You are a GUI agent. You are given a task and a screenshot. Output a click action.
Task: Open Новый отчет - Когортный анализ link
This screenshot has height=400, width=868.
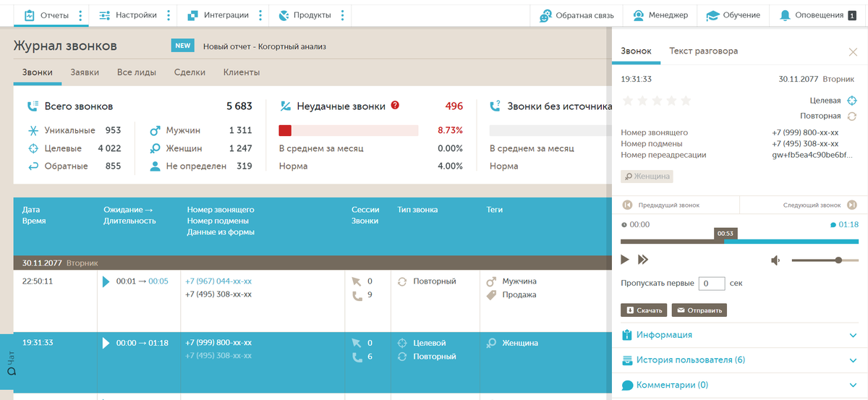click(x=264, y=46)
